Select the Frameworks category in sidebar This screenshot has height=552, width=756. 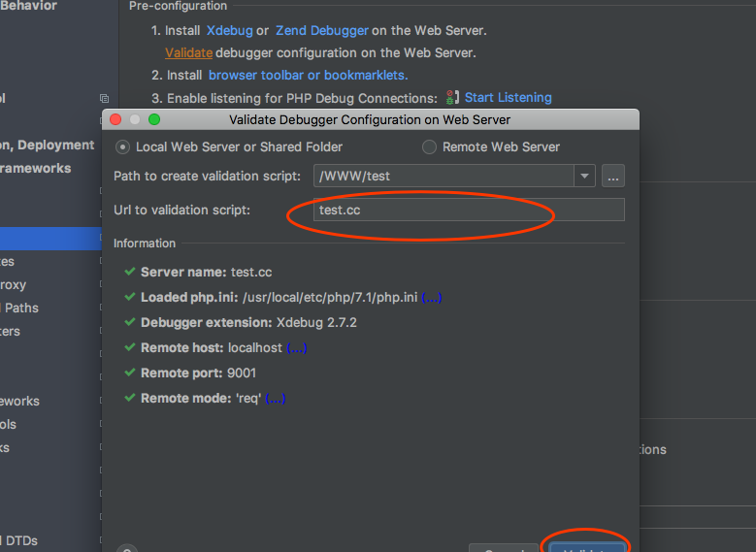point(35,168)
